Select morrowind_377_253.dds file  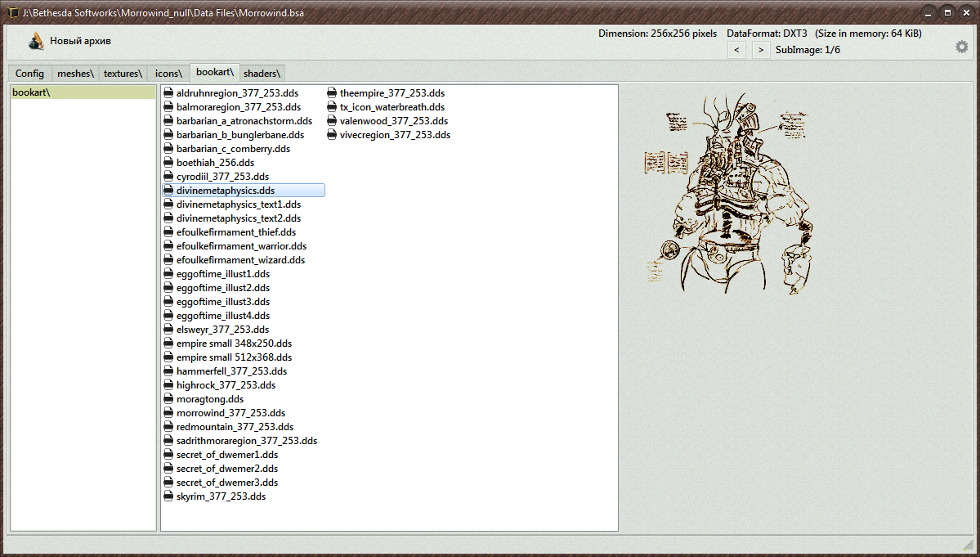pyautogui.click(x=230, y=412)
